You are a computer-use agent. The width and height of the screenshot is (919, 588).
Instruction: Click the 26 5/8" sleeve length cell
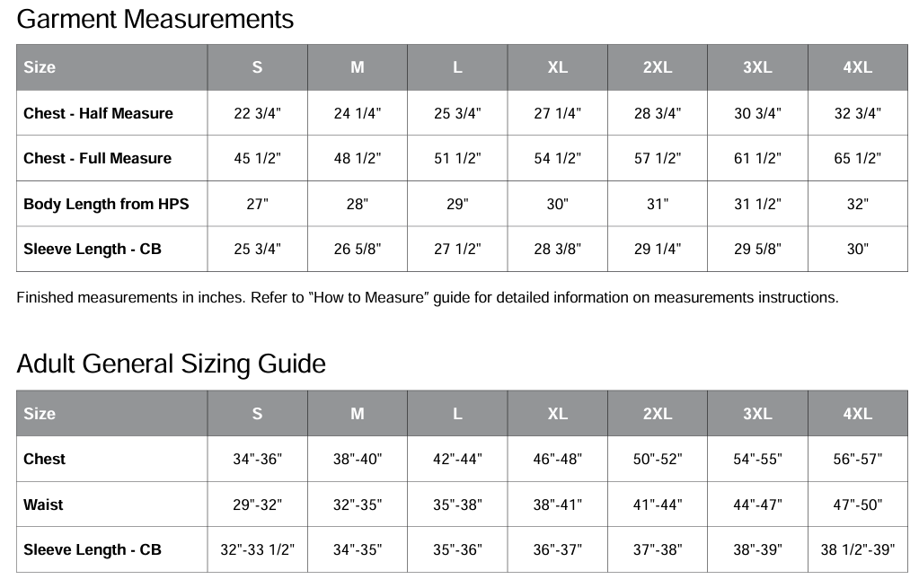[x=357, y=249]
